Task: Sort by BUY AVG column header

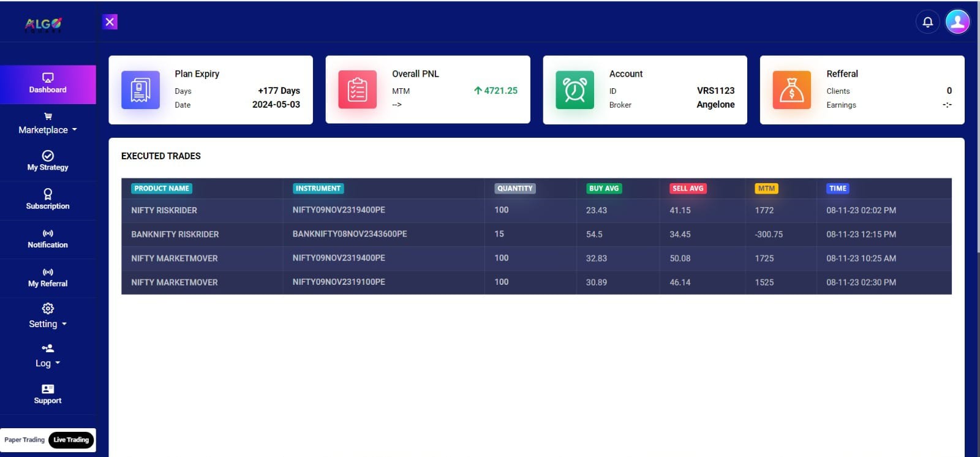Action: pyautogui.click(x=604, y=189)
